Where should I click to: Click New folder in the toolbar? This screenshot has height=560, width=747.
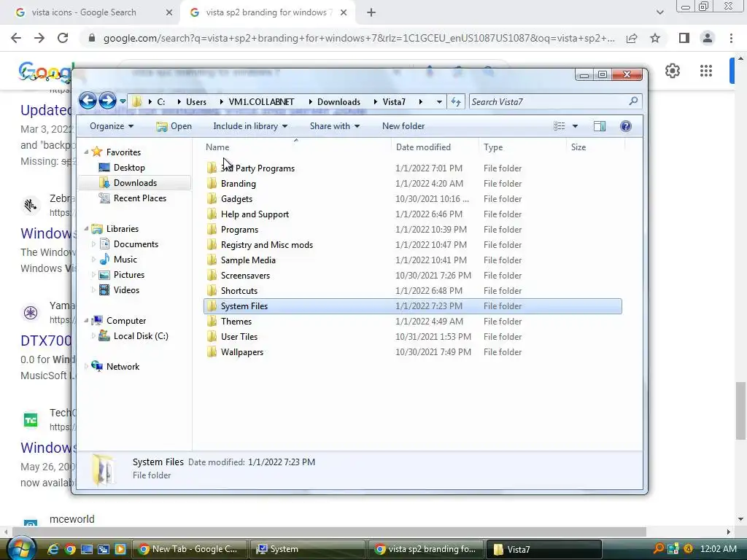[x=403, y=126]
